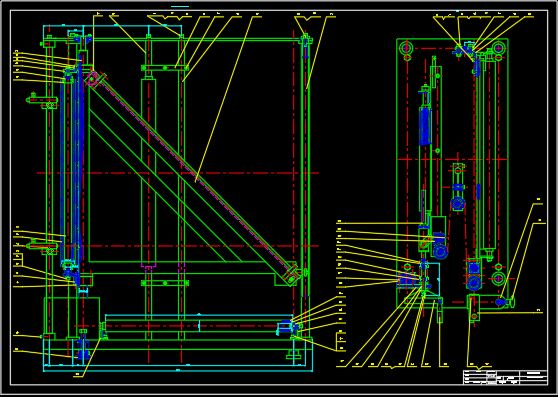This screenshot has height=397, width=558.
Task: Select the top-left circular bolt hole in side view
Action: tap(406, 47)
